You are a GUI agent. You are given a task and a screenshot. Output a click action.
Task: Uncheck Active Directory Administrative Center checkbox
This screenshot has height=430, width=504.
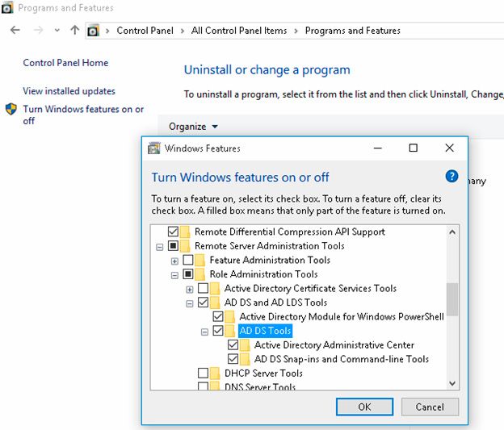tap(233, 344)
